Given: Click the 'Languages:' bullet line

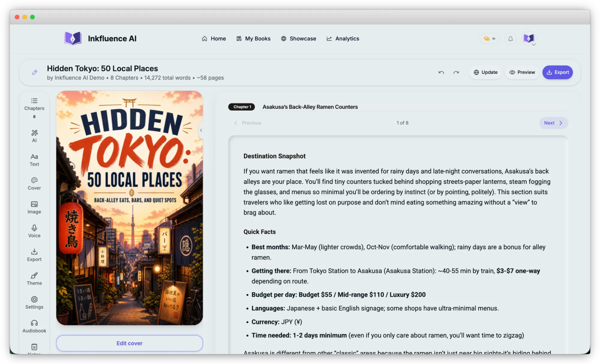Looking at the screenshot, I should click(375, 308).
